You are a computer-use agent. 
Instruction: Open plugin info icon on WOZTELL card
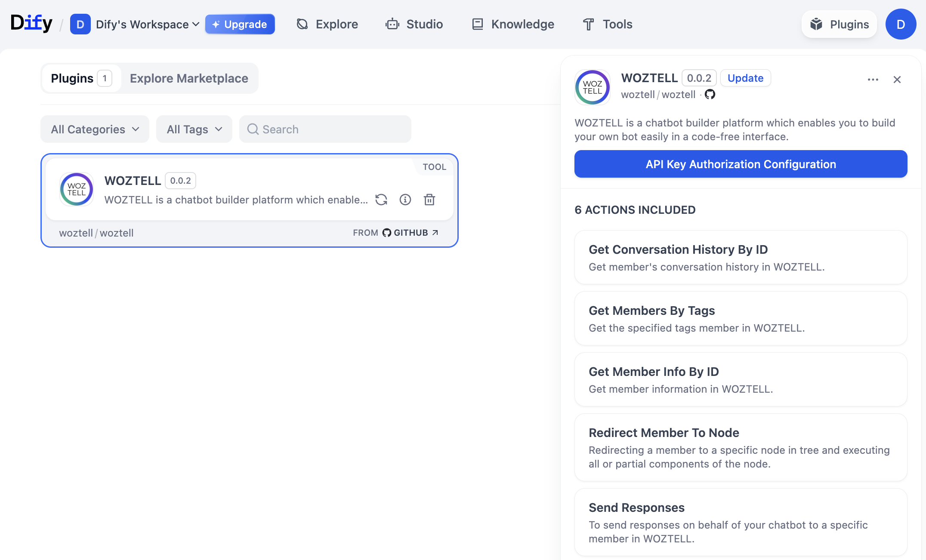pyautogui.click(x=405, y=200)
